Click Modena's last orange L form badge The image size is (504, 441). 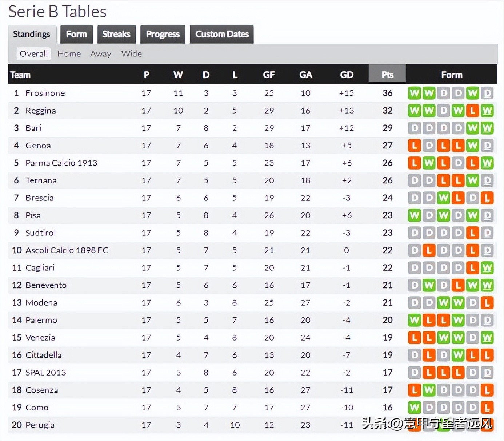coord(487,303)
